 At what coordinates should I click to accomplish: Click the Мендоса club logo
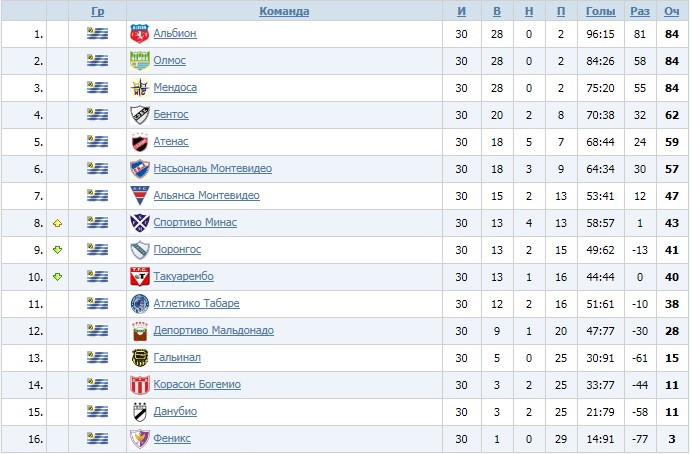(139, 88)
